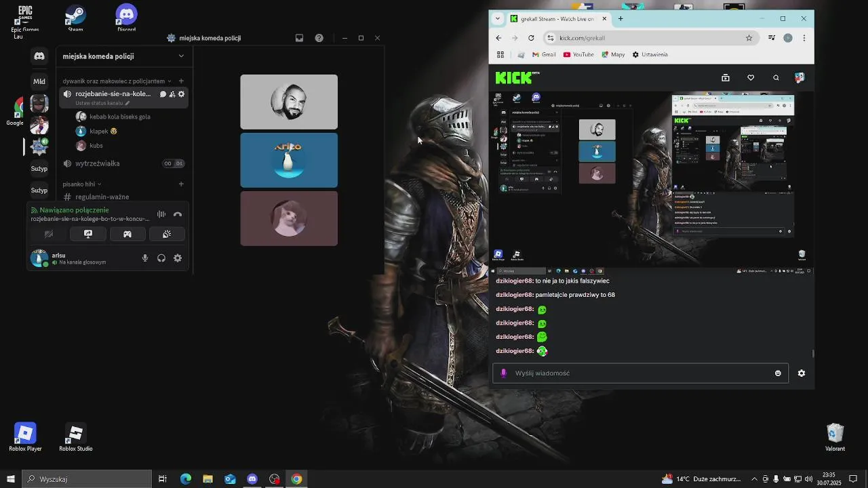Mute Discord microphone
Screen dimensions: 868x488
pos(145,258)
